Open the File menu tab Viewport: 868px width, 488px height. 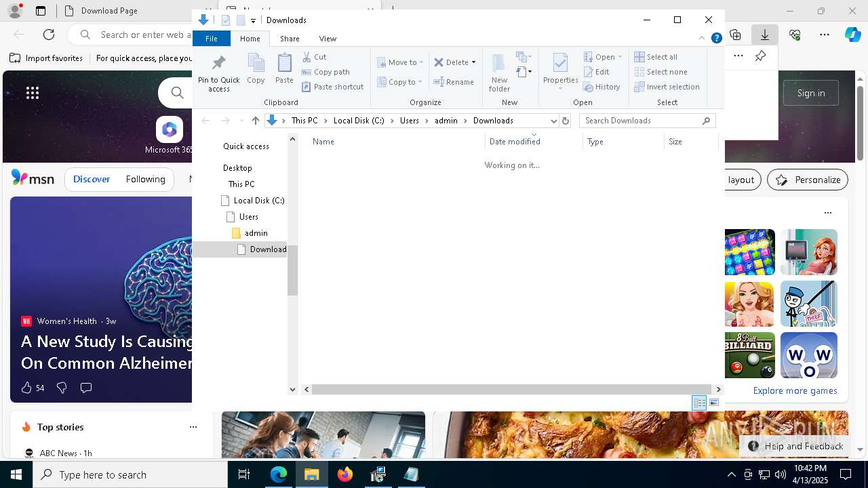[x=212, y=39]
